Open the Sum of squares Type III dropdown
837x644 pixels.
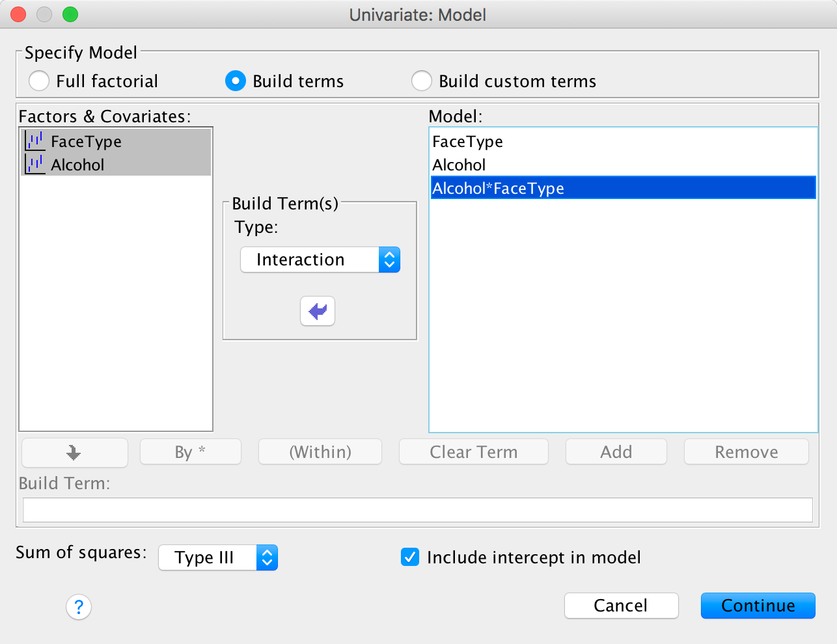(x=218, y=557)
